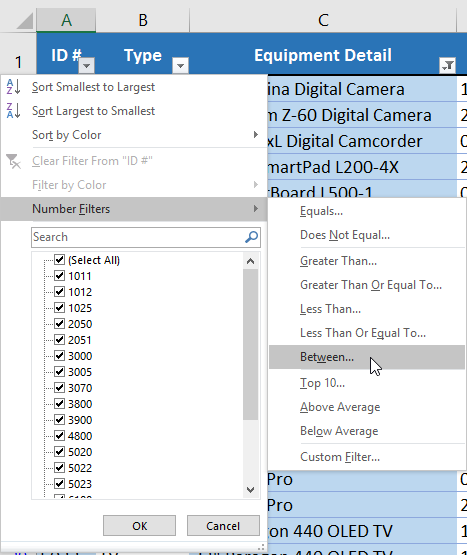Viewport: 467px width, 555px height.
Task: Click the Cancel button
Action: pyautogui.click(x=223, y=526)
